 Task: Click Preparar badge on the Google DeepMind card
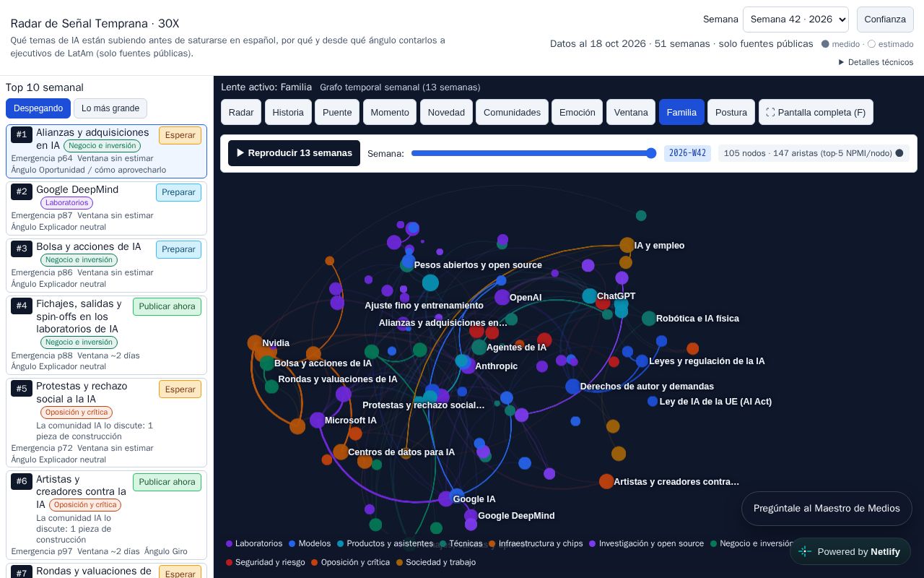(178, 192)
